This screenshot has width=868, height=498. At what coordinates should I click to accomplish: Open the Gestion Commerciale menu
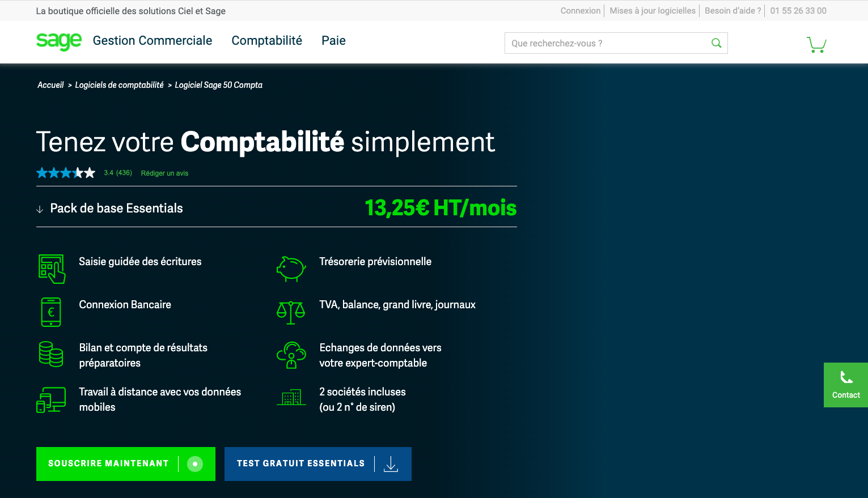click(153, 40)
